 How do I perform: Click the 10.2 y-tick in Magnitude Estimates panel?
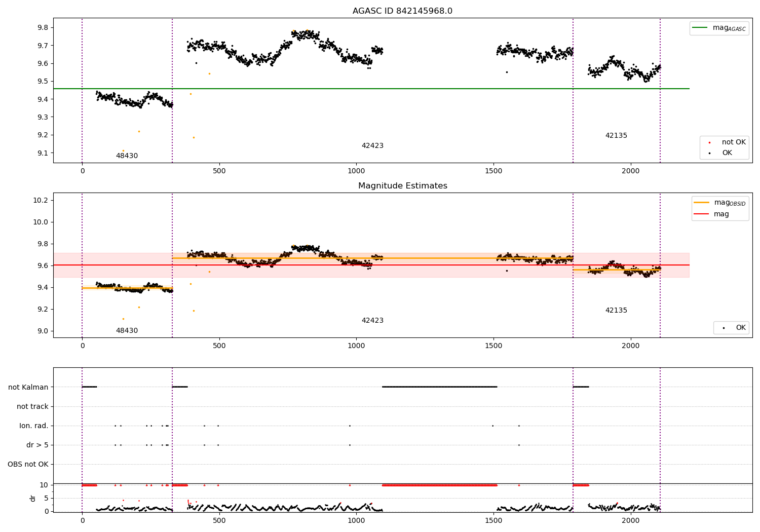tap(41, 200)
